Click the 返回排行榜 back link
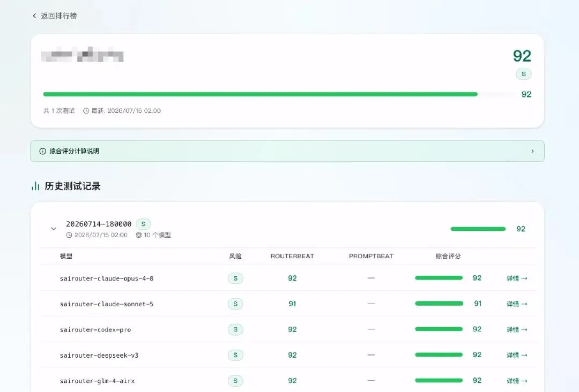This screenshot has width=579, height=392. coord(55,16)
